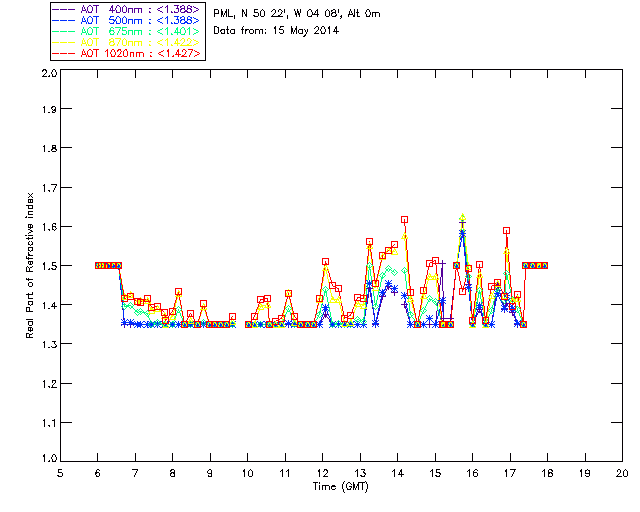
Task: Click the AOT 1020nm legend entry
Action: pyautogui.click(x=127, y=53)
